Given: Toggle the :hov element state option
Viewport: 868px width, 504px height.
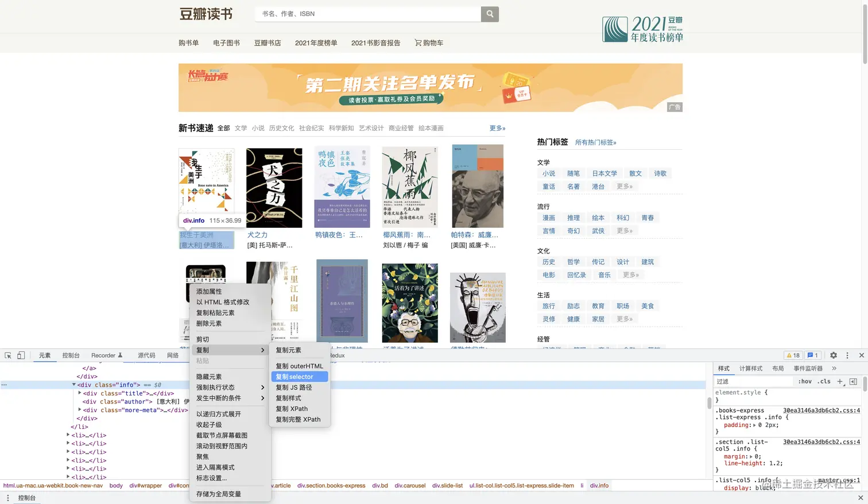Looking at the screenshot, I should click(x=805, y=381).
